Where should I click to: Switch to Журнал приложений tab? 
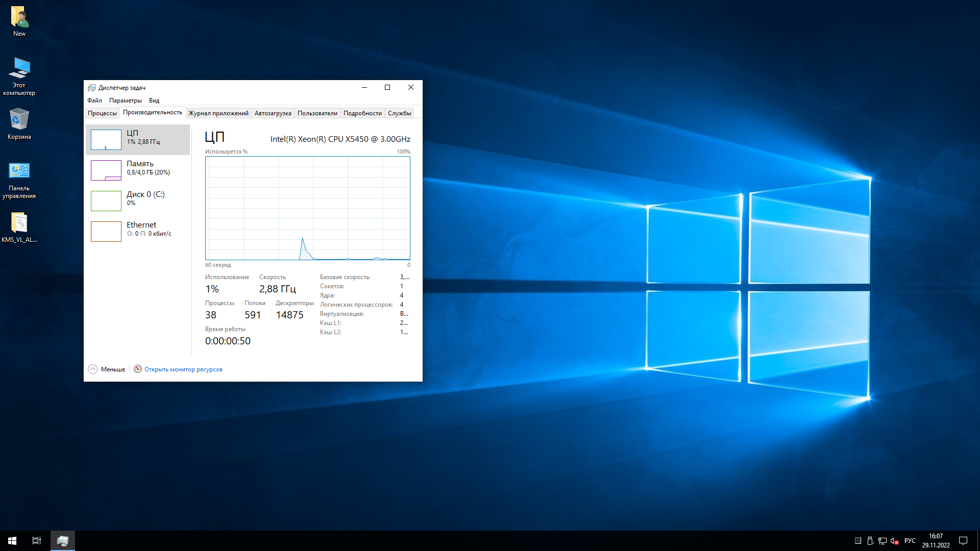[x=218, y=113]
